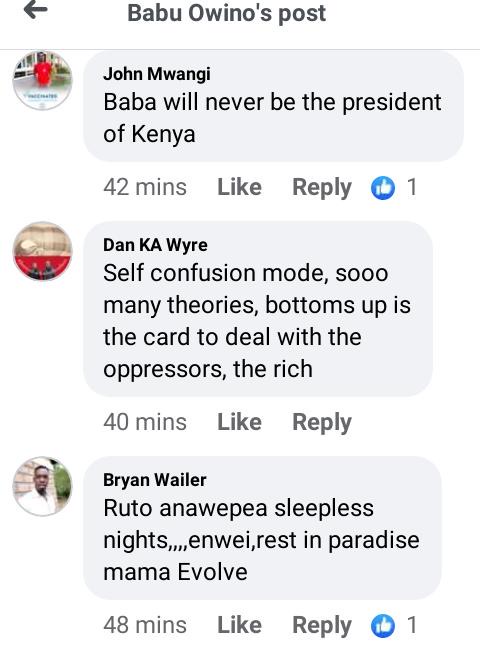Open Dan KA Wyre's profile picture
Screen dimensions: 480x646
pos(43,251)
